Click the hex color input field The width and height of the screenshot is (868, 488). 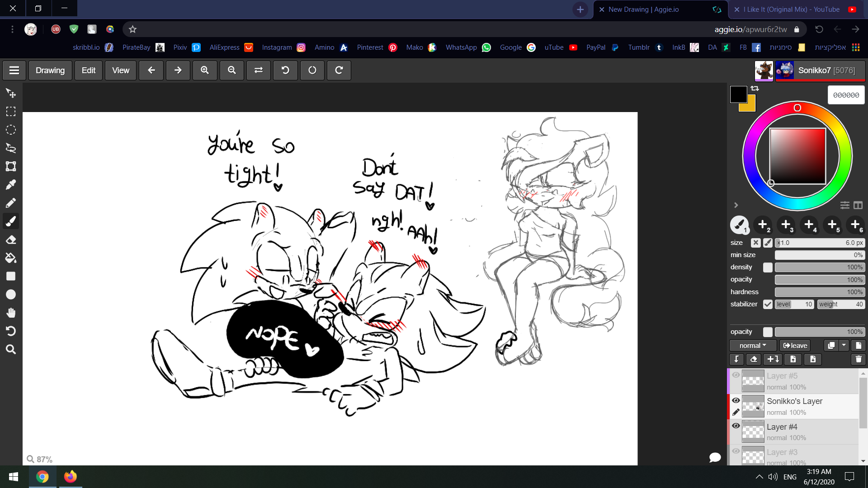pos(846,95)
